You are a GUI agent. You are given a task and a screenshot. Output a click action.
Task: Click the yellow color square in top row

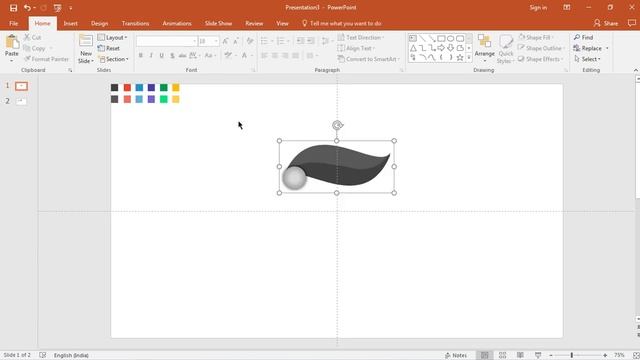pos(176,88)
